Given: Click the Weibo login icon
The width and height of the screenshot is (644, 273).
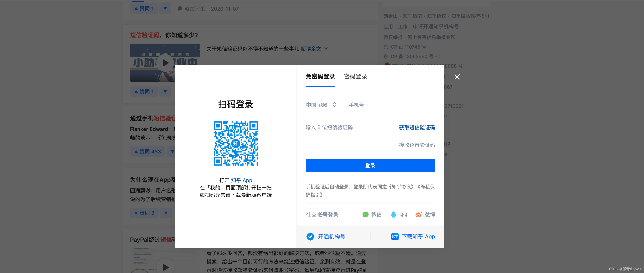Looking at the screenshot, I should point(419,214).
